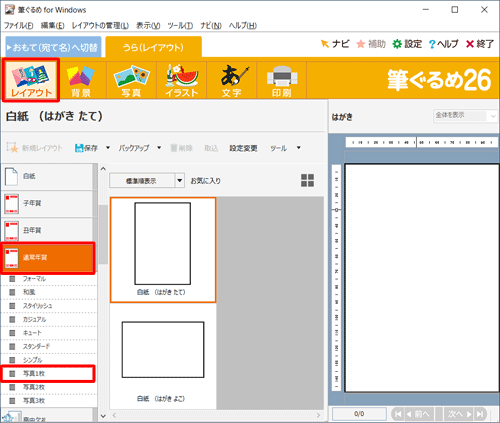Image resolution: width=500 pixels, height=423 pixels.
Task: Open the 保存 dropdown arrow
Action: [x=108, y=147]
